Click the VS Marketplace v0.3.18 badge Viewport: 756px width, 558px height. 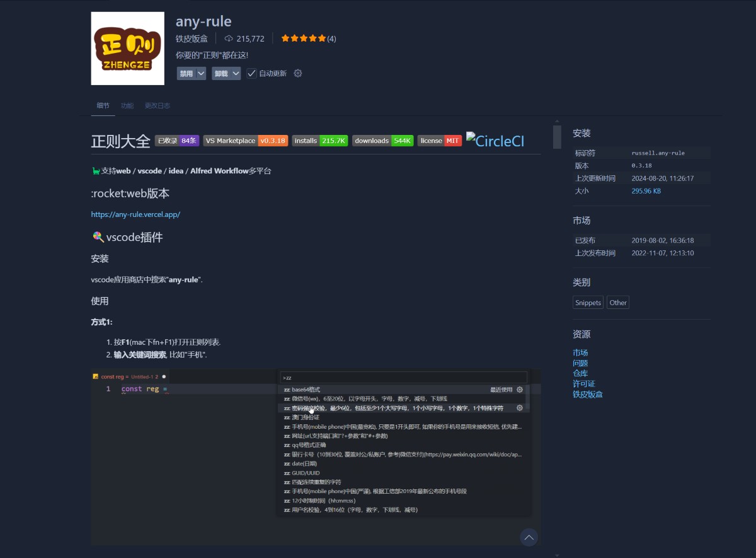point(246,141)
